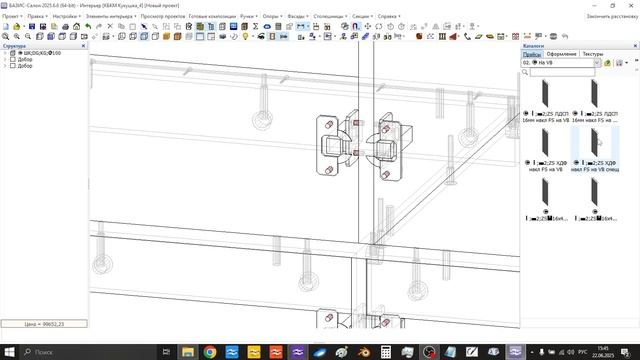Click the Закончить расстановку button
The height and width of the screenshot is (360, 640).
[x=612, y=16]
